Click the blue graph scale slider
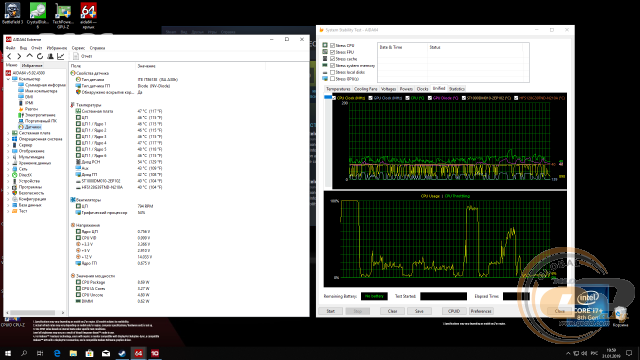640x360 pixels. (328, 97)
